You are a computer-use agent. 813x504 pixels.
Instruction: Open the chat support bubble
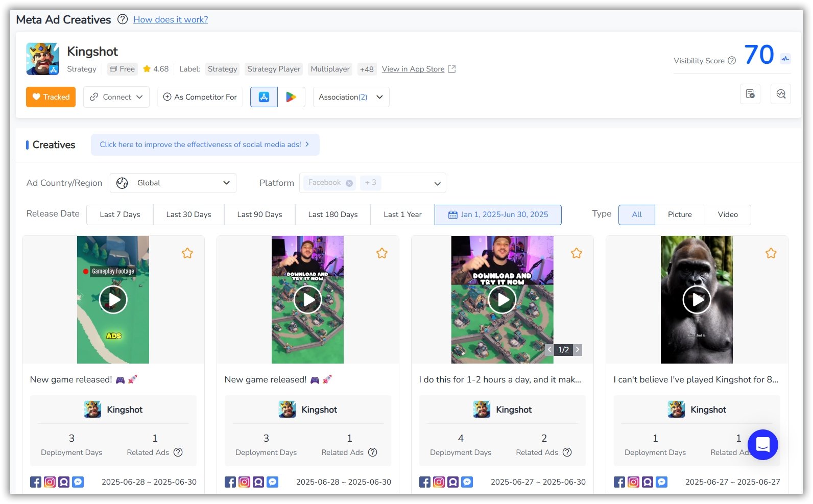coord(763,445)
